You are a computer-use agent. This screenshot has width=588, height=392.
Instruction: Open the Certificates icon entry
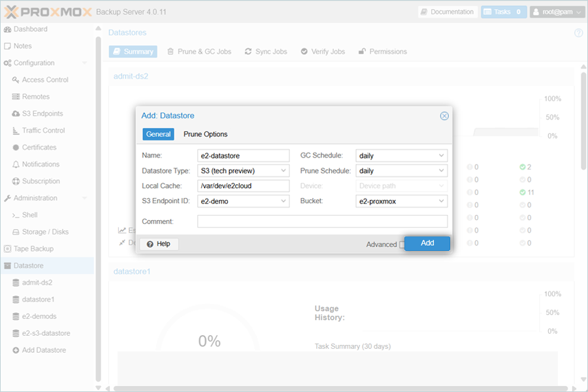(x=16, y=148)
